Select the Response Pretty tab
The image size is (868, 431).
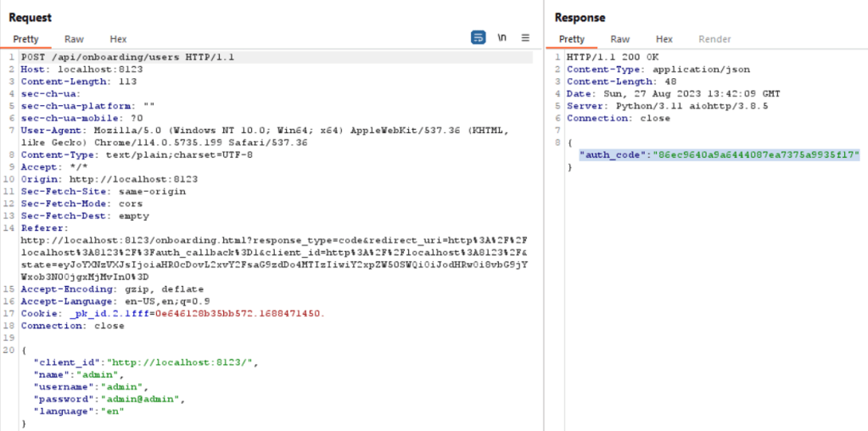[571, 39]
